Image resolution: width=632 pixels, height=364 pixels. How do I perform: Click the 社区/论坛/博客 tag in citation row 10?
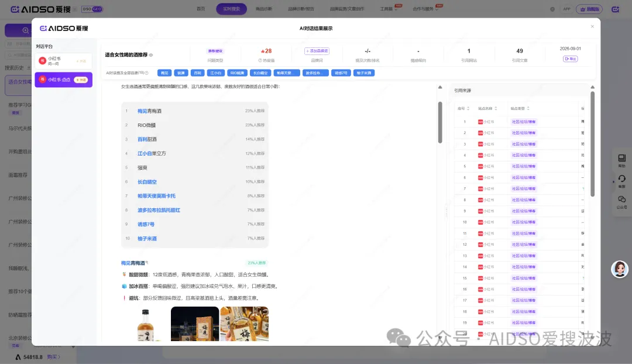(x=524, y=222)
